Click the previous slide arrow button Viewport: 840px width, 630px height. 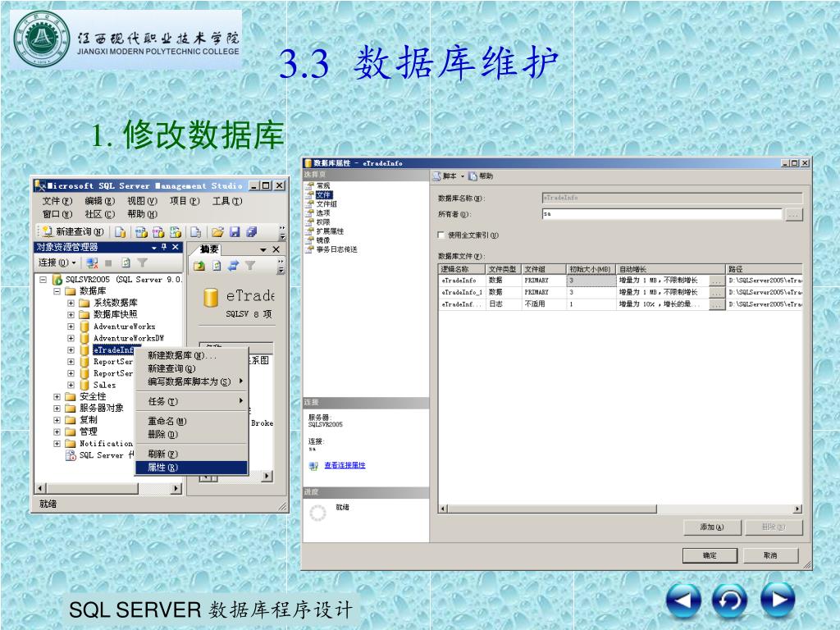(x=683, y=600)
